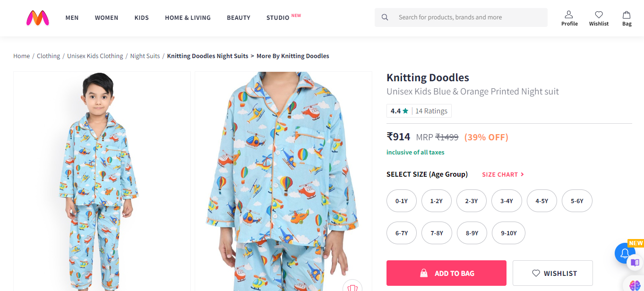Open the shopping Bag icon
Viewport: 644px width, 291px height.
point(627,18)
